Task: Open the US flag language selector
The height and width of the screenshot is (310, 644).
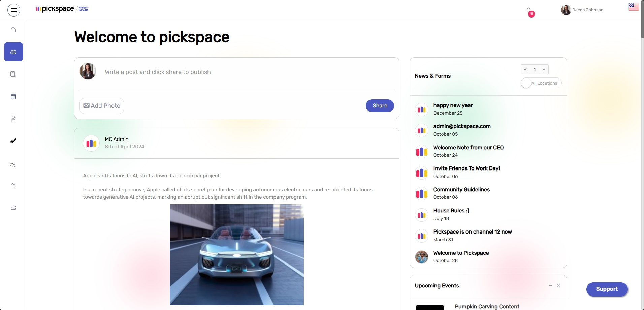Action: pyautogui.click(x=634, y=6)
